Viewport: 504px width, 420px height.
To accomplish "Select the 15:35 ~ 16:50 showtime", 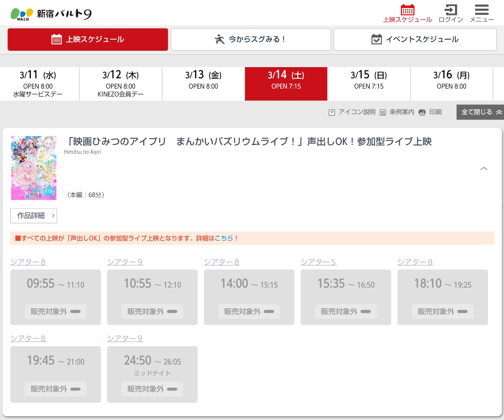I will 346,297.
